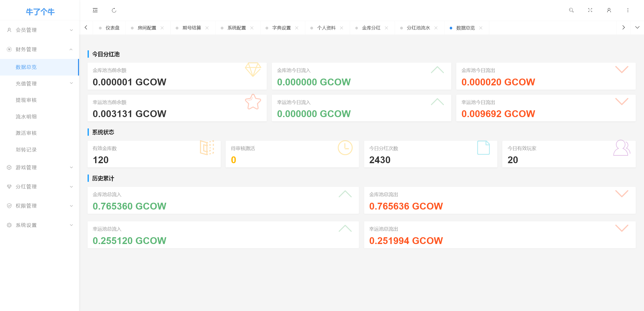
Task: Click the refresh page icon
Action: click(x=114, y=10)
